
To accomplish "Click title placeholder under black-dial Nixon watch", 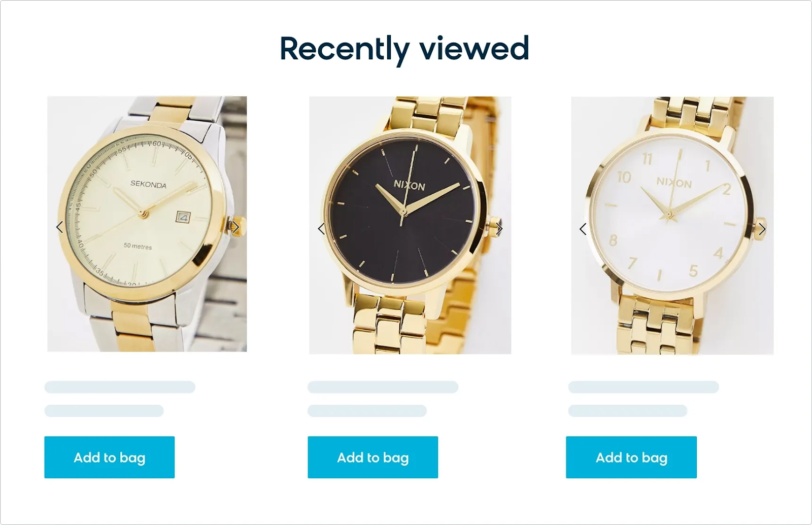I will point(383,387).
